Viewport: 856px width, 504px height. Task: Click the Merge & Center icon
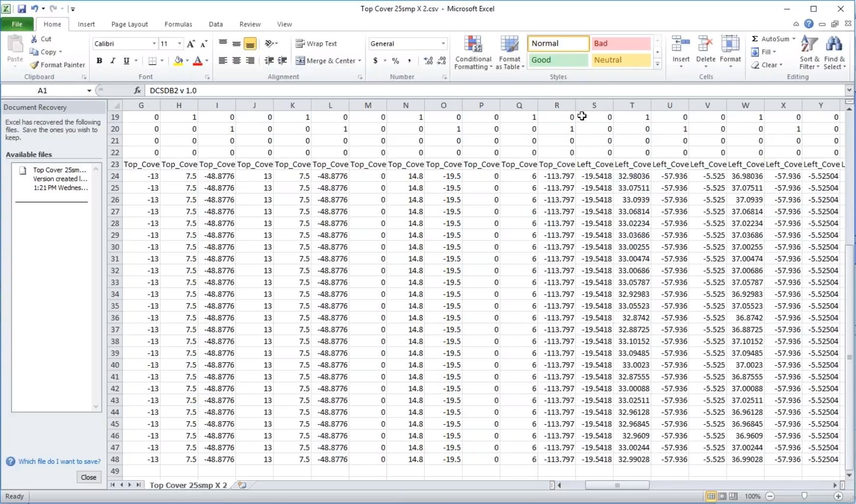300,60
